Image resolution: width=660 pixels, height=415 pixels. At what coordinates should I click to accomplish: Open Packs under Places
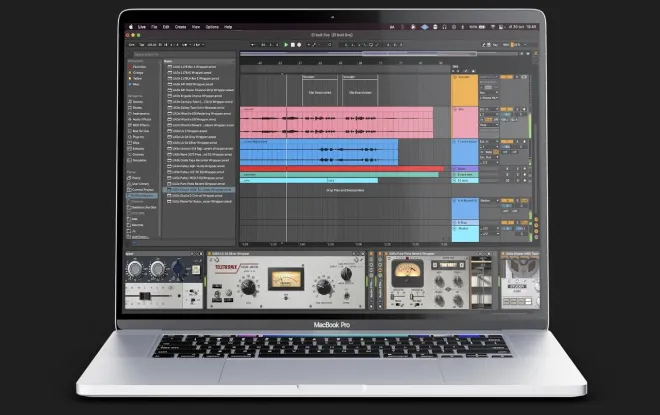click(x=136, y=178)
